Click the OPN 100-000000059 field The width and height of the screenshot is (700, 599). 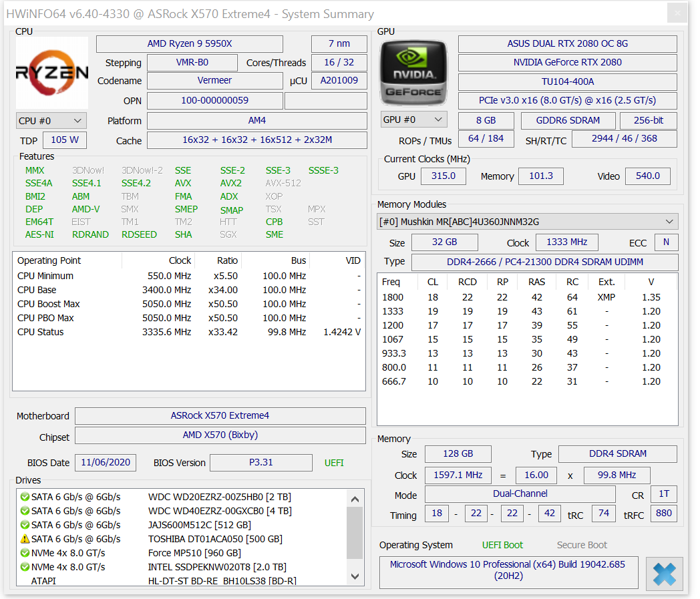(x=214, y=100)
